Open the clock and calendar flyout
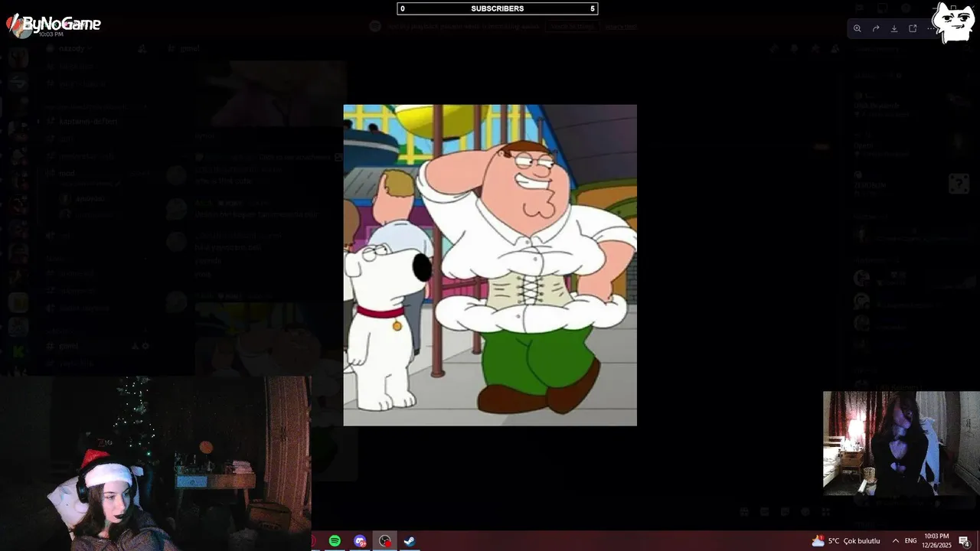This screenshot has width=980, height=551. pyautogui.click(x=936, y=541)
